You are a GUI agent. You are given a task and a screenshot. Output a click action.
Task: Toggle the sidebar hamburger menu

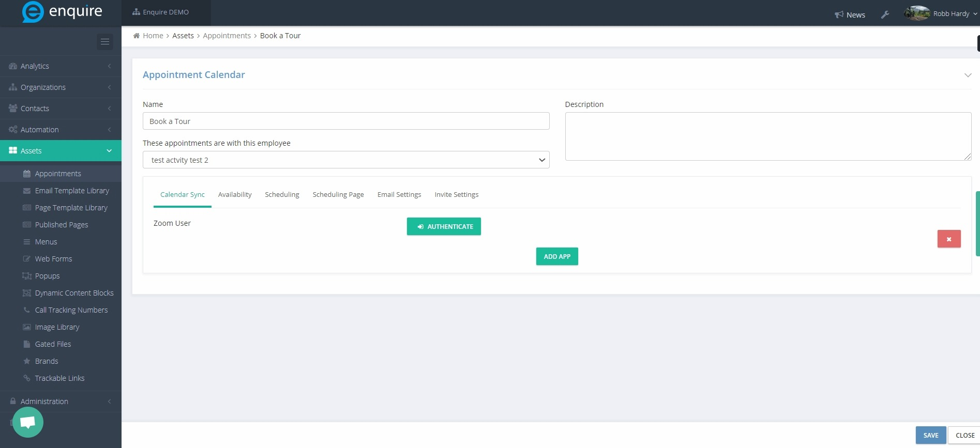[105, 42]
